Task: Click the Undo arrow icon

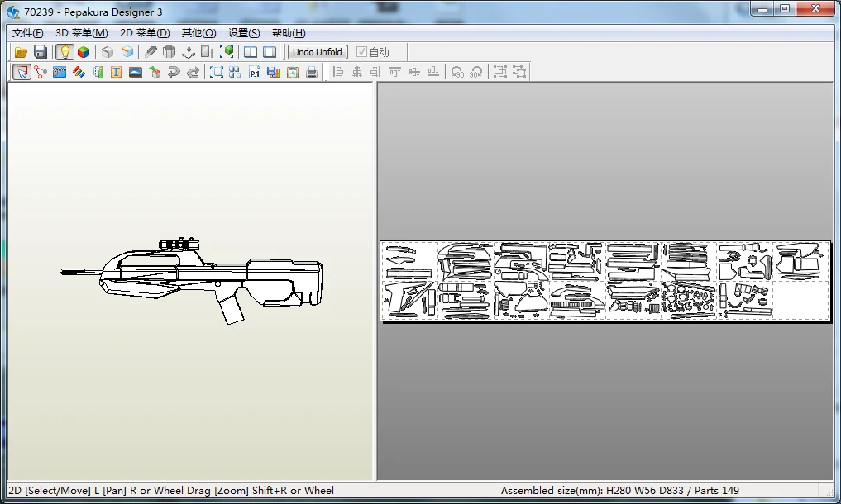Action: pyautogui.click(x=174, y=72)
